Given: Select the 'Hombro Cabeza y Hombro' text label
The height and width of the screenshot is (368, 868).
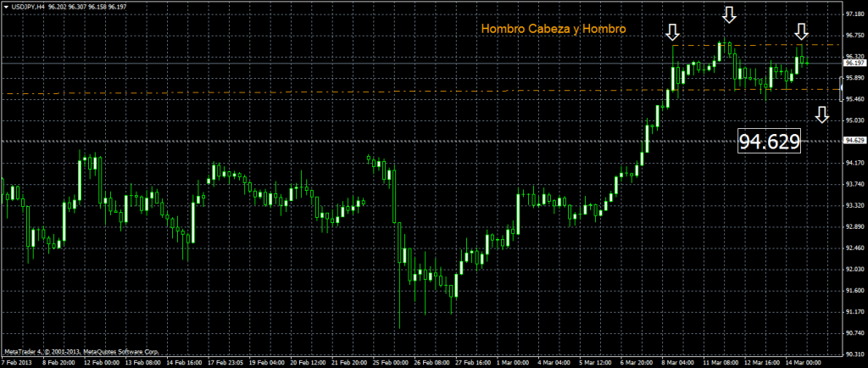Looking at the screenshot, I should point(553,29).
